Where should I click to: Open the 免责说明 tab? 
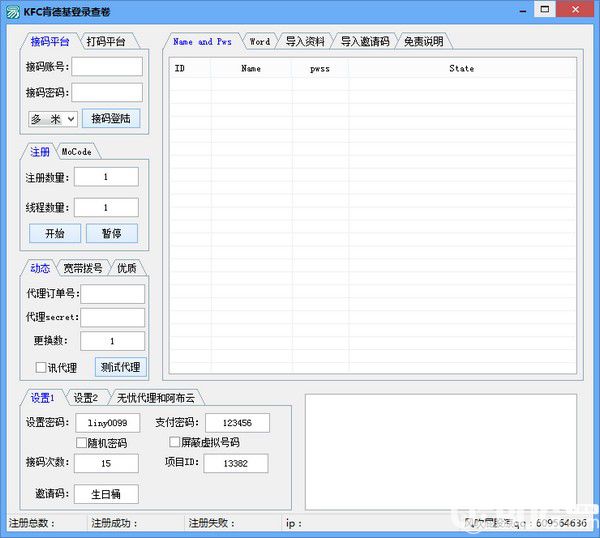(x=424, y=41)
